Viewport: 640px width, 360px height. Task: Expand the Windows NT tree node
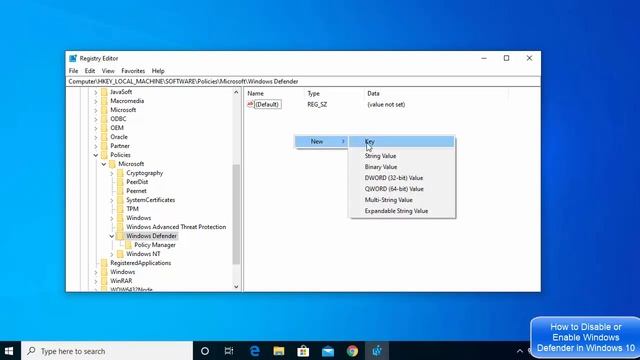(111, 254)
